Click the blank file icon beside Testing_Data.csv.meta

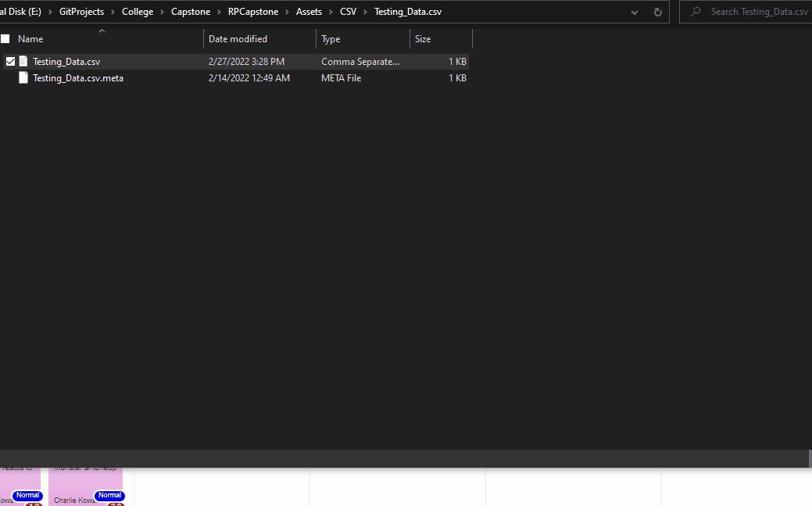[23, 77]
